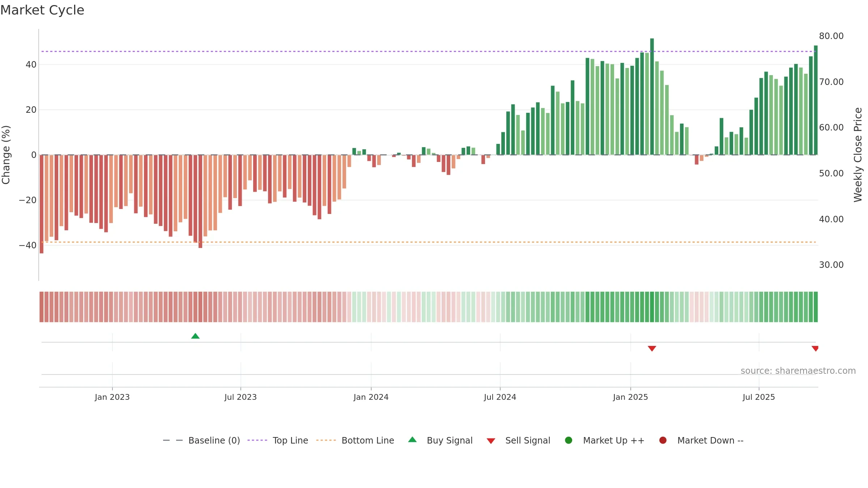Click the Jan 2025 axis label
868x488 pixels.
click(630, 397)
